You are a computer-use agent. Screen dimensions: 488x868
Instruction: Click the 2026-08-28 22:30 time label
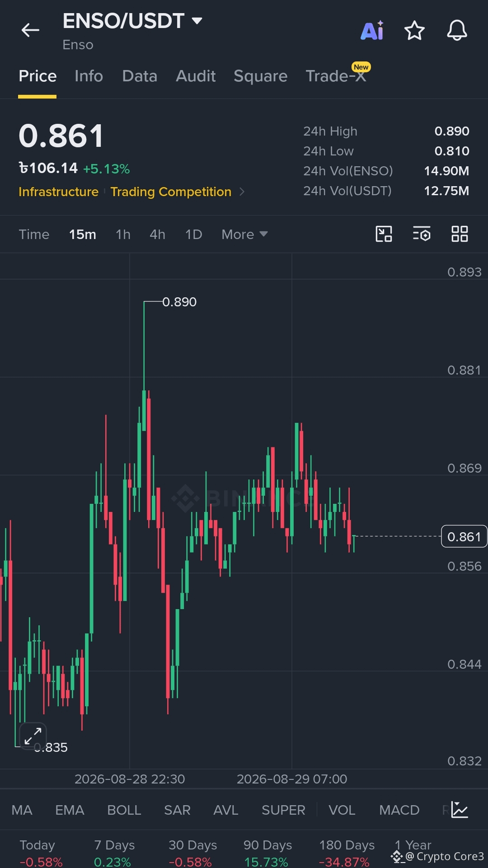point(130,779)
